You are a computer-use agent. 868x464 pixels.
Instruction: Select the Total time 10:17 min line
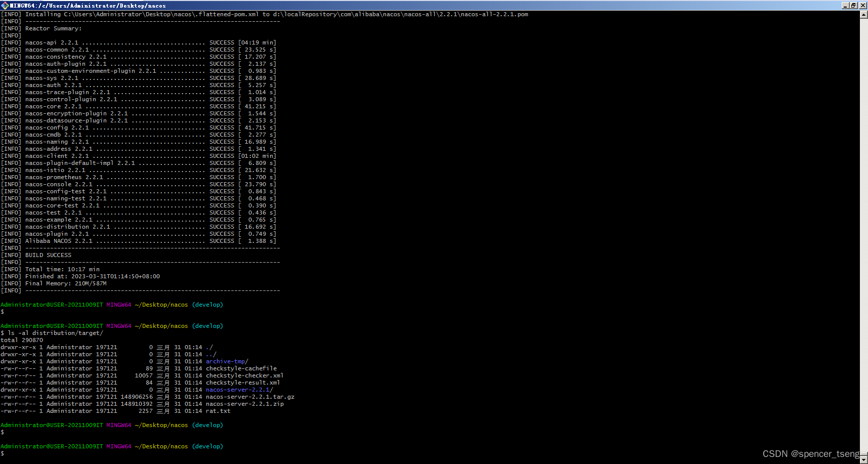pos(62,269)
